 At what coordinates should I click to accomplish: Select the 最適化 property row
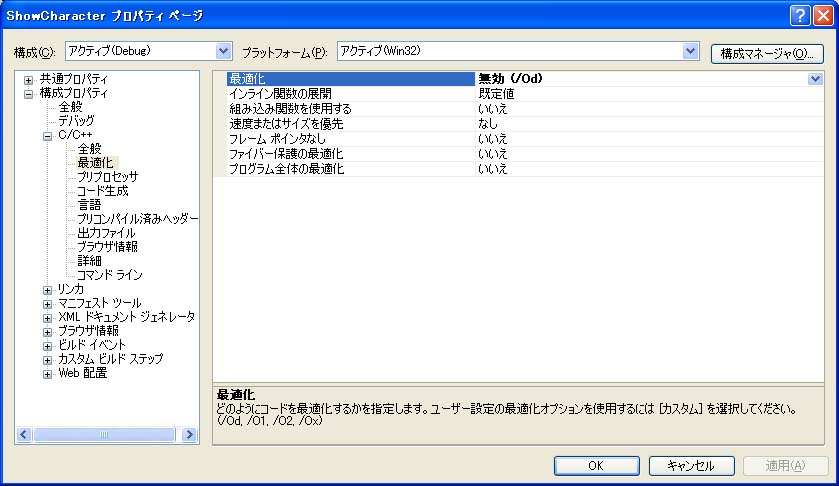point(517,79)
